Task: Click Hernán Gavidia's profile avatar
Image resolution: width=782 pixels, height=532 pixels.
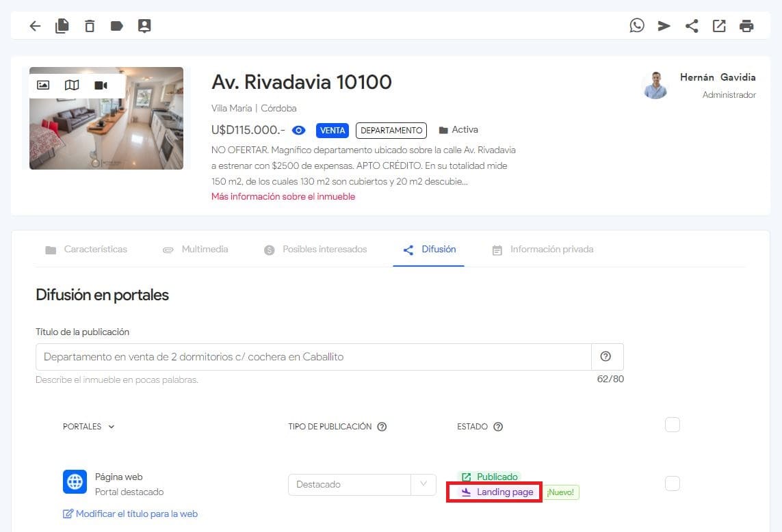Action: (x=655, y=85)
